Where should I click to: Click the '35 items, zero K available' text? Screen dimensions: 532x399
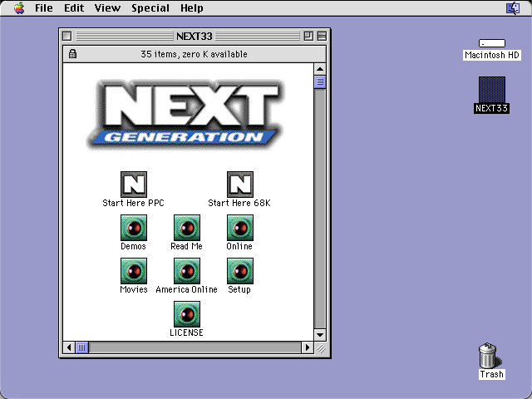pos(194,54)
